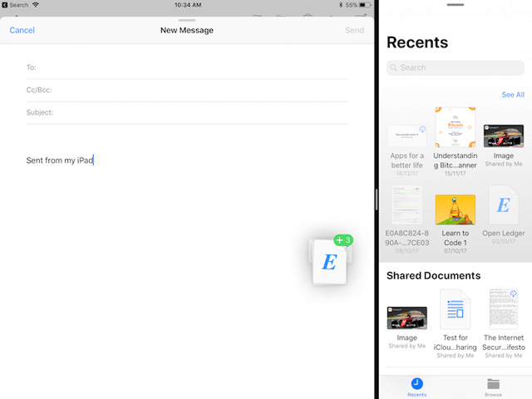Open See All recents
The image size is (532, 399).
click(513, 95)
